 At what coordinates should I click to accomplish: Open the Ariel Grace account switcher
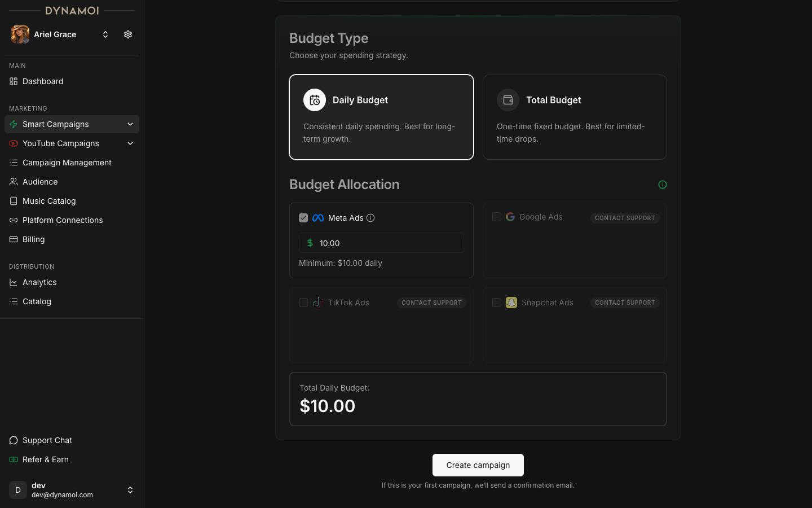coord(105,34)
